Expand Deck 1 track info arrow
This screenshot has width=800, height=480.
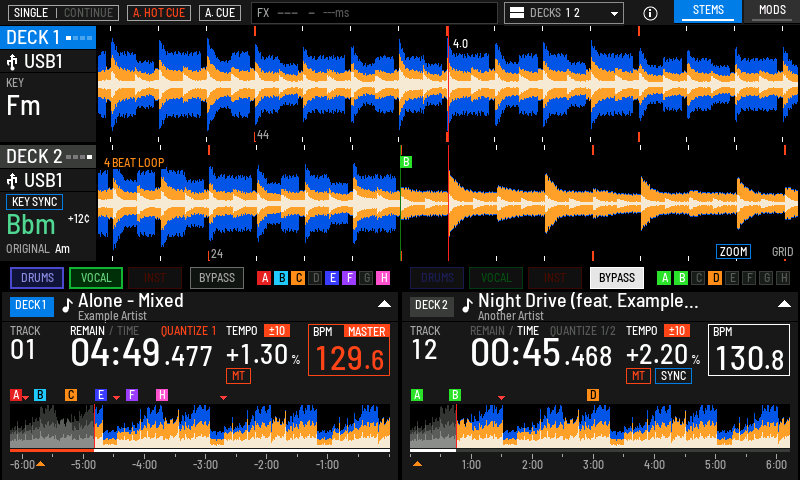[384, 304]
